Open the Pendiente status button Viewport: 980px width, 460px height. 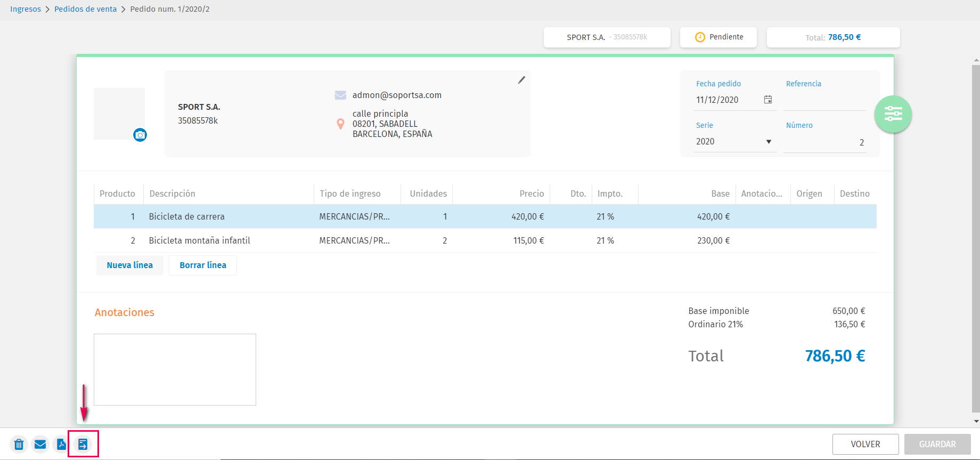[718, 37]
